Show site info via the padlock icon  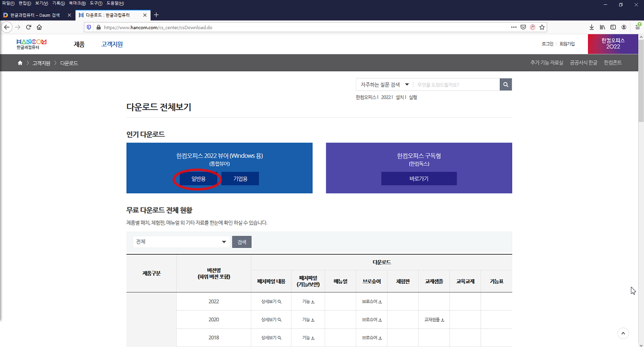click(x=98, y=27)
